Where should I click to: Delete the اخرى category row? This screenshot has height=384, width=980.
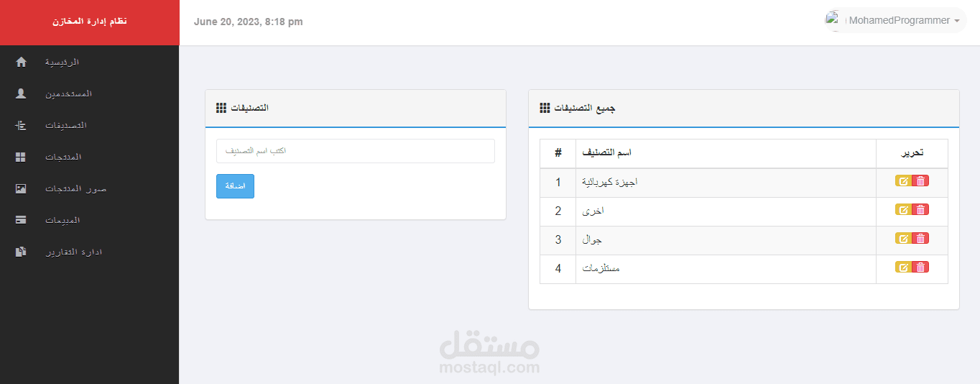[920, 210]
